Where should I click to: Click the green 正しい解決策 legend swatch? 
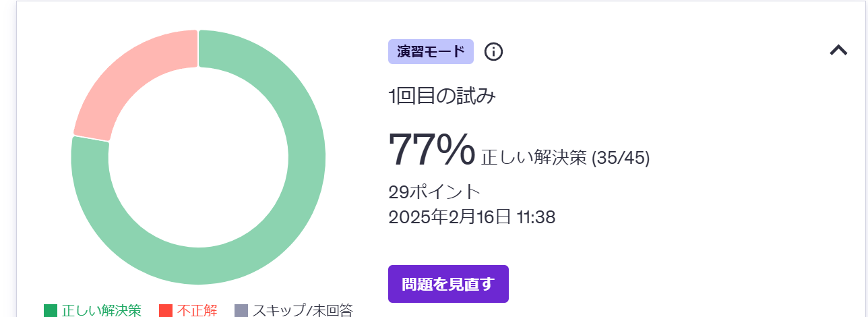51,311
